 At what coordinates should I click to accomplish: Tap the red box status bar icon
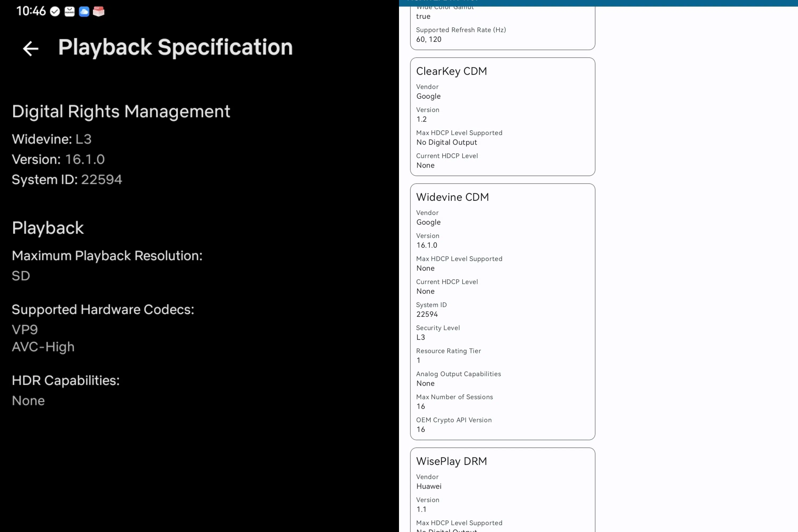99,12
